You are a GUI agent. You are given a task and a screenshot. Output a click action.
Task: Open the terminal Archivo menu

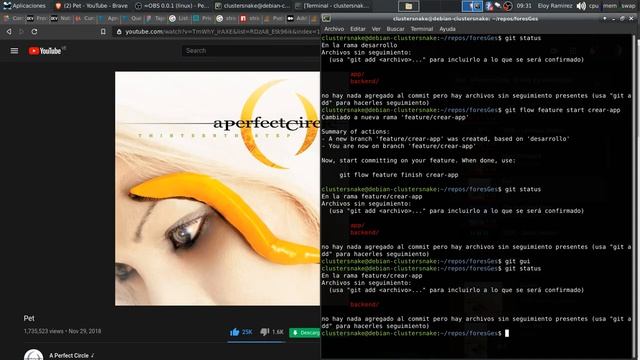(334, 29)
